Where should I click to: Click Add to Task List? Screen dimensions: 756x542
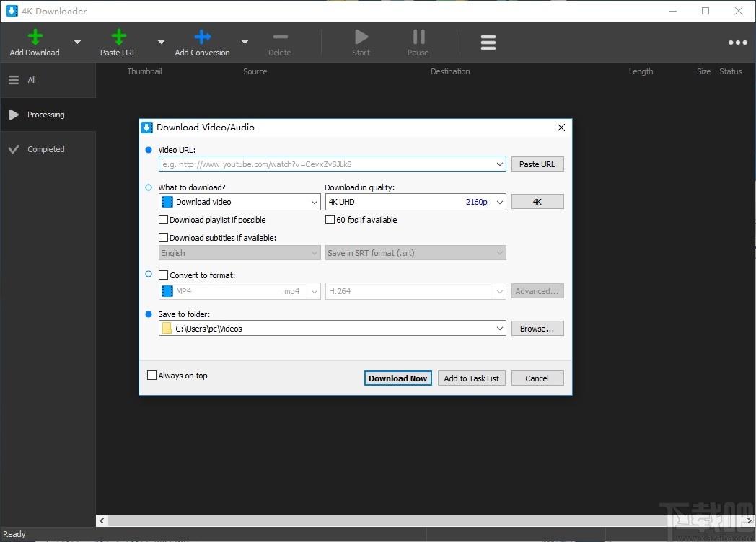click(x=471, y=378)
